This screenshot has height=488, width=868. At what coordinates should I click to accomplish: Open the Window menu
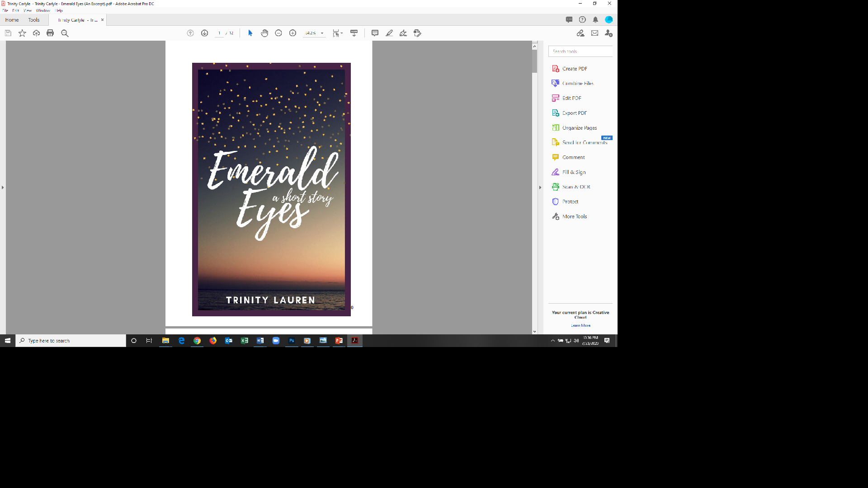point(43,10)
